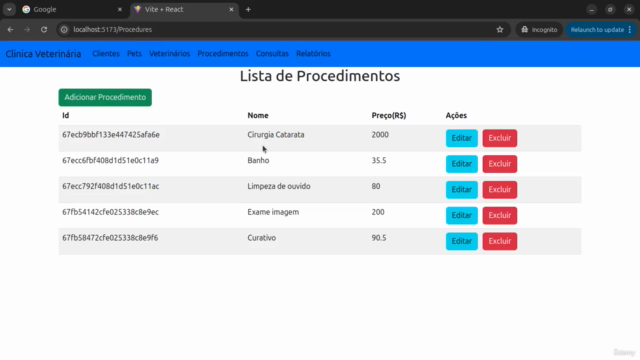The width and height of the screenshot is (640, 360).
Task: Delete the Cirurgia Catarata procedure
Action: coord(500,138)
